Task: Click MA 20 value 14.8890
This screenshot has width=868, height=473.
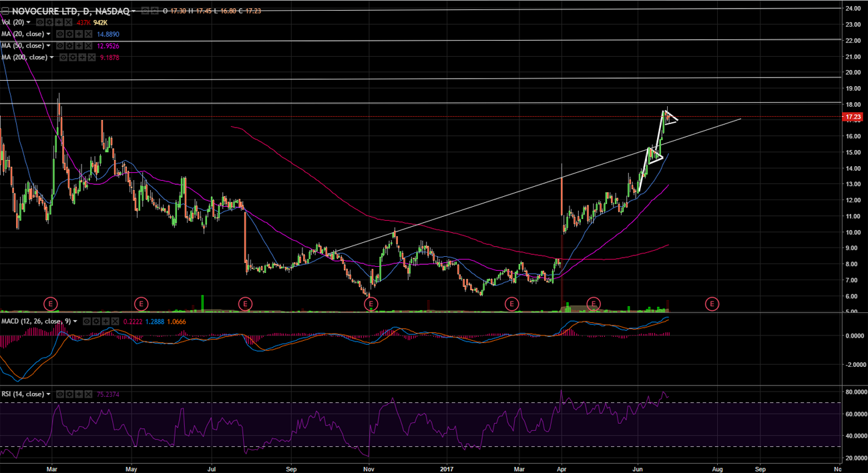Action: (108, 34)
